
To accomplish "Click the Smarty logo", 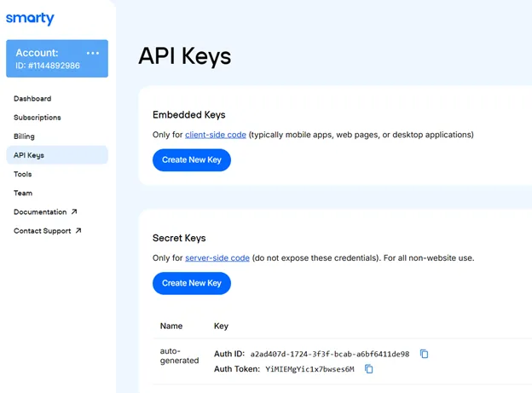I will click(30, 19).
